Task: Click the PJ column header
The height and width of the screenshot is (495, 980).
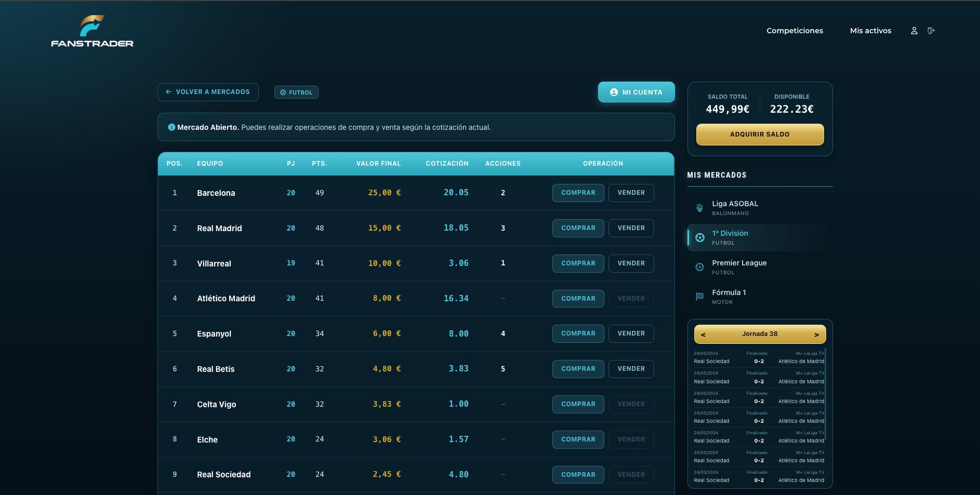Action: pos(291,164)
